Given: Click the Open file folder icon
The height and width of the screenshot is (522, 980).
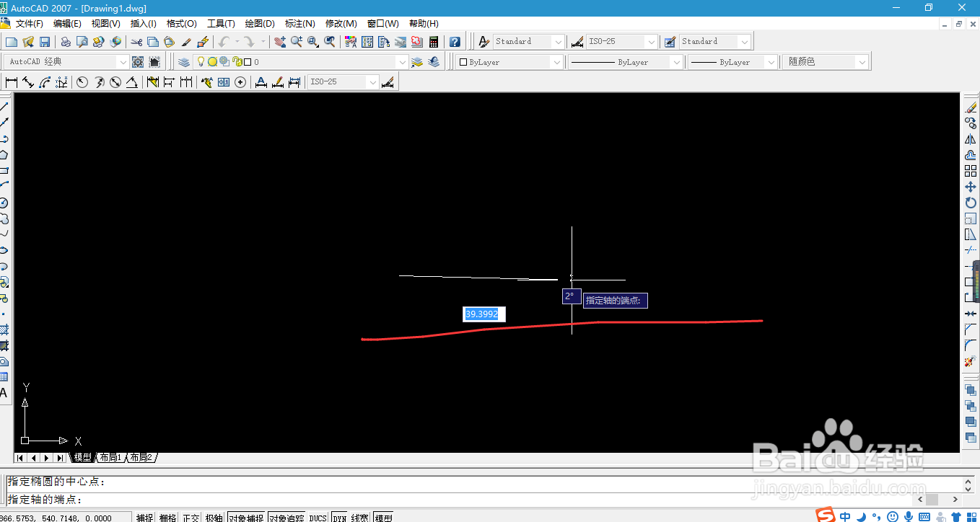Looking at the screenshot, I should pyautogui.click(x=28, y=42).
